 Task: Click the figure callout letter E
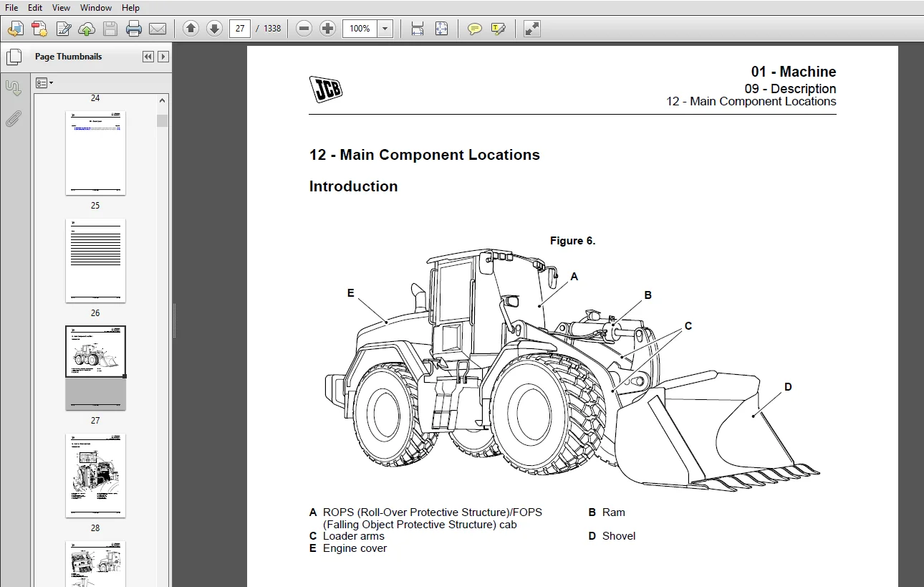point(351,293)
